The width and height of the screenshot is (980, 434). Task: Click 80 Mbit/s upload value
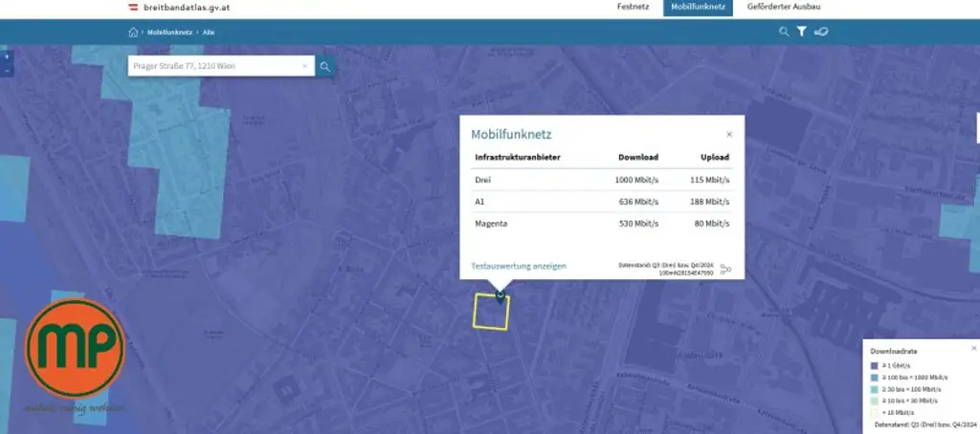point(712,224)
